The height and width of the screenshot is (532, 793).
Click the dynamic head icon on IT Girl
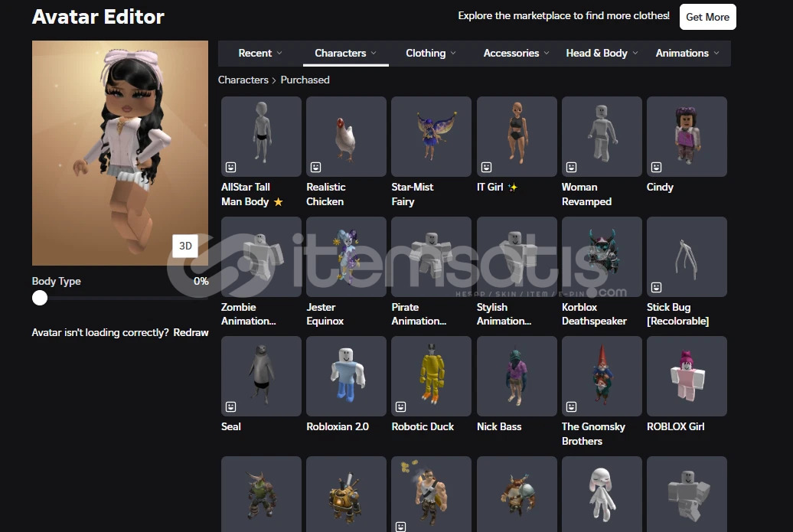pyautogui.click(x=486, y=167)
